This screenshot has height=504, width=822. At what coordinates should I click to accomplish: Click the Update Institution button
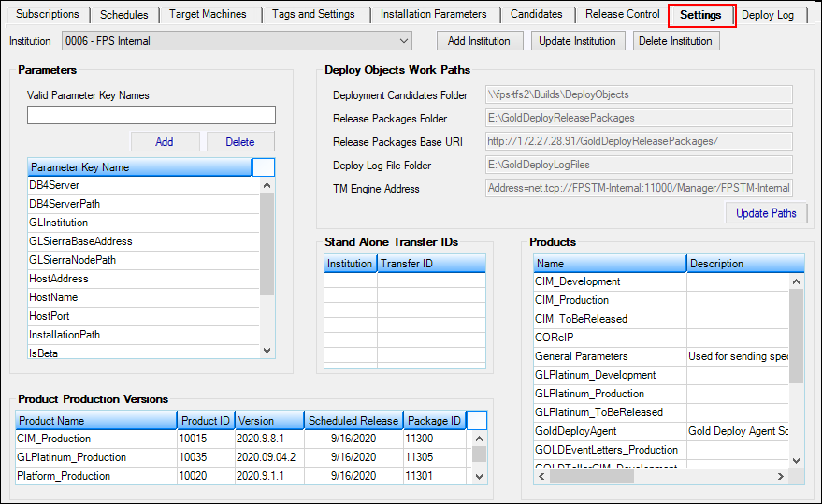(578, 41)
